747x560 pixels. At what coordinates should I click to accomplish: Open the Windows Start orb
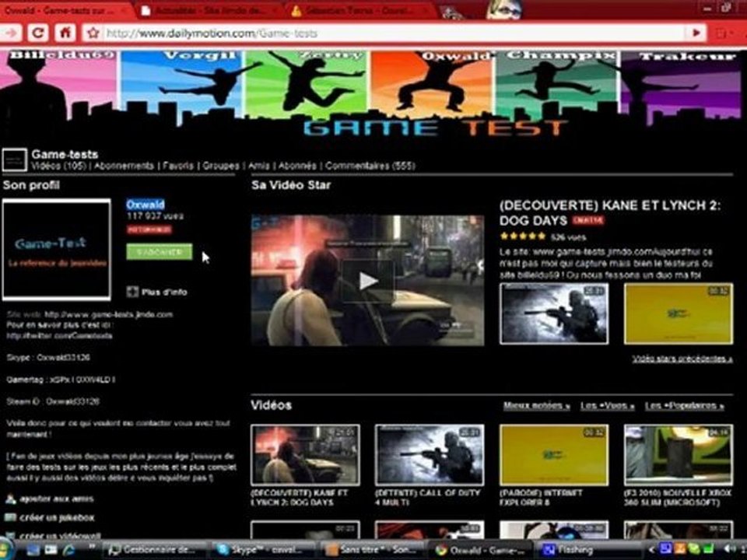pyautogui.click(x=5, y=549)
